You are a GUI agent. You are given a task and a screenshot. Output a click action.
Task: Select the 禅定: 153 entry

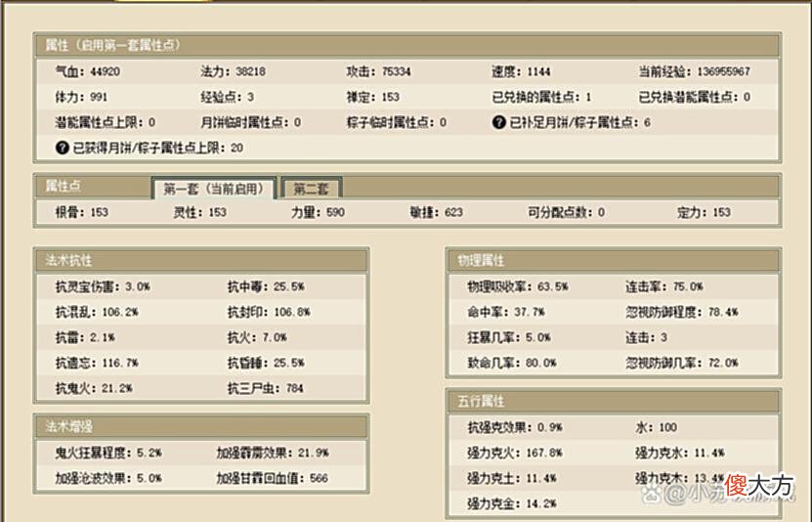click(x=373, y=97)
